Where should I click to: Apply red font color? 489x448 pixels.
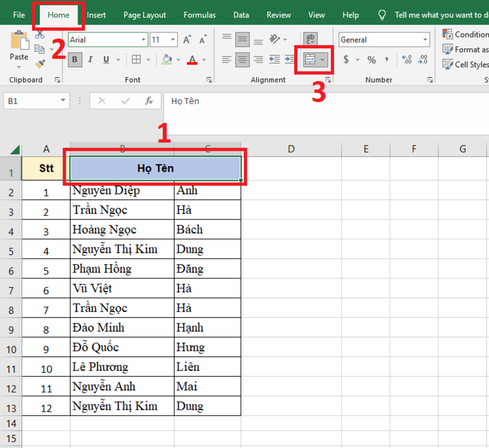pos(192,59)
